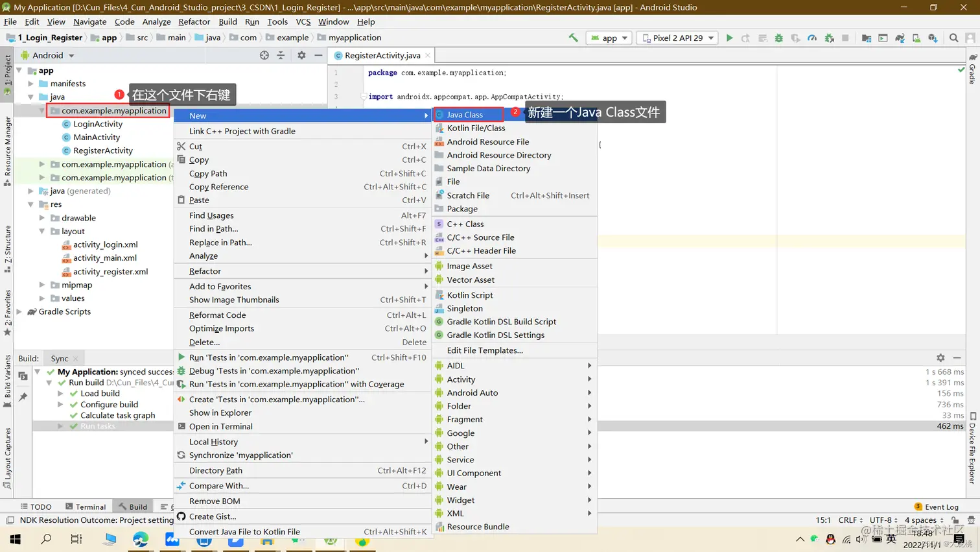Collapse the app module tree node

click(x=19, y=70)
